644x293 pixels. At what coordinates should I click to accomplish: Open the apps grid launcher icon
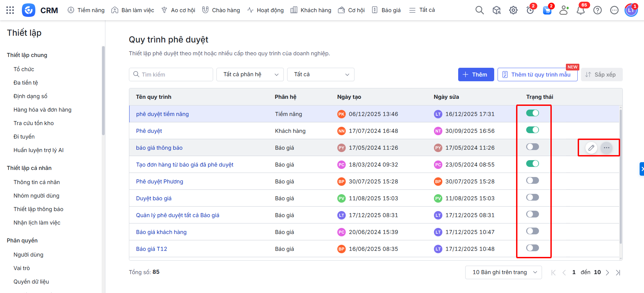pyautogui.click(x=10, y=10)
